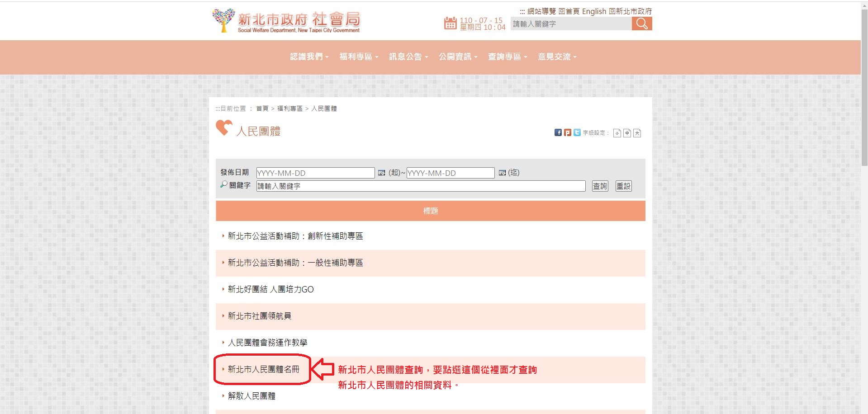Share page via Twitter icon
Image resolution: width=868 pixels, height=414 pixels.
577,132
